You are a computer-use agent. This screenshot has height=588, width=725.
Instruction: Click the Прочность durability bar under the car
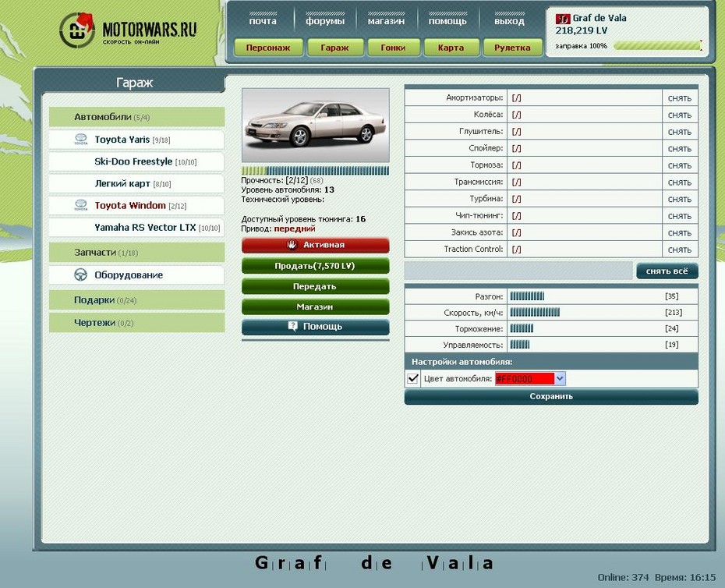coord(315,170)
